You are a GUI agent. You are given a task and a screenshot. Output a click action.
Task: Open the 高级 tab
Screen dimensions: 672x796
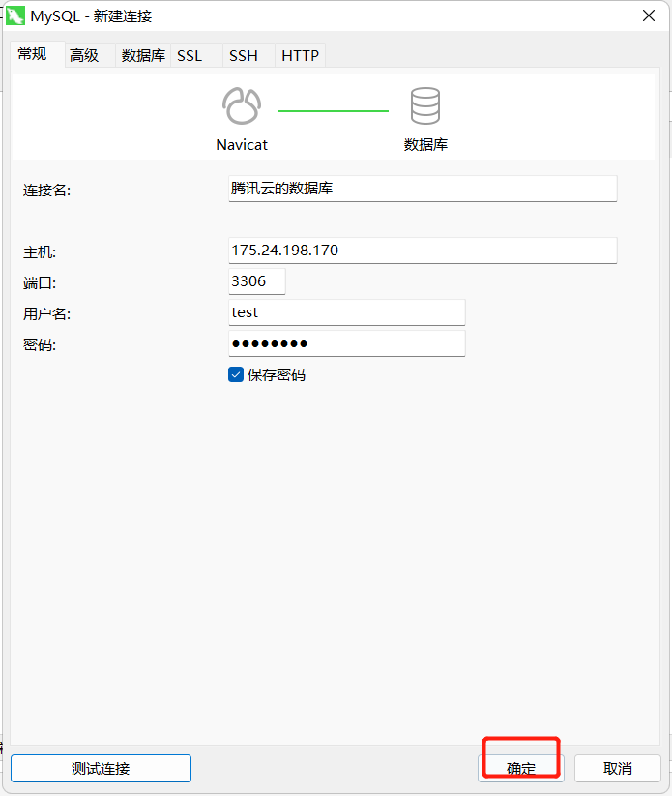90,55
